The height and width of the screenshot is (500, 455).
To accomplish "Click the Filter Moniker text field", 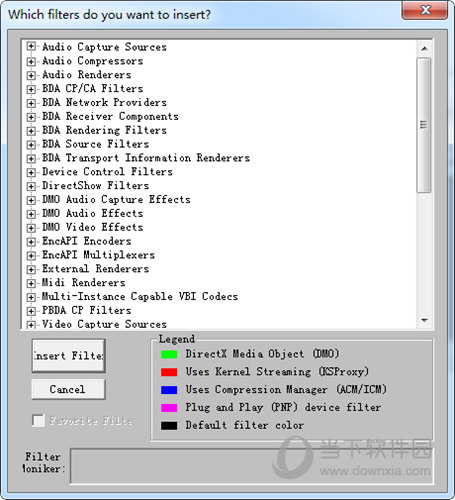I will pyautogui.click(x=252, y=466).
